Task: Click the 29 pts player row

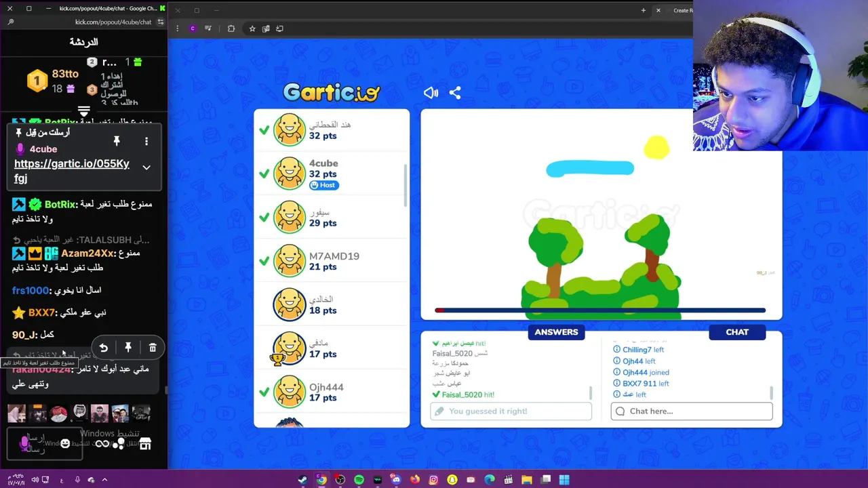Action: click(x=332, y=218)
